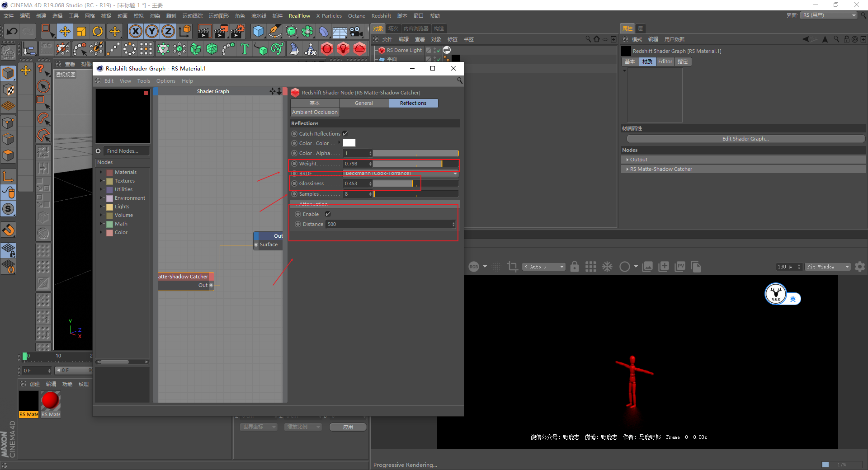This screenshot has width=868, height=470.
Task: Add a Cube primitive object
Action: pyautogui.click(x=258, y=31)
